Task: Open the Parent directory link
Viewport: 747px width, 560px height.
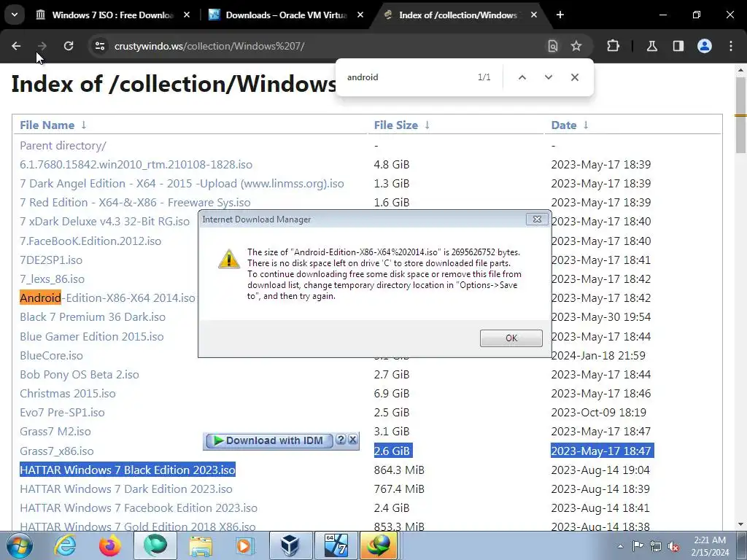Action: click(63, 146)
